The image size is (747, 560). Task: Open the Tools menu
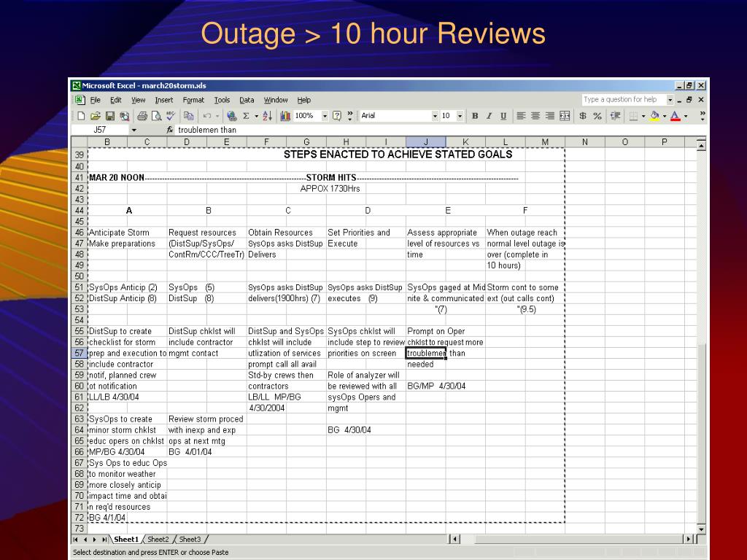coord(222,100)
